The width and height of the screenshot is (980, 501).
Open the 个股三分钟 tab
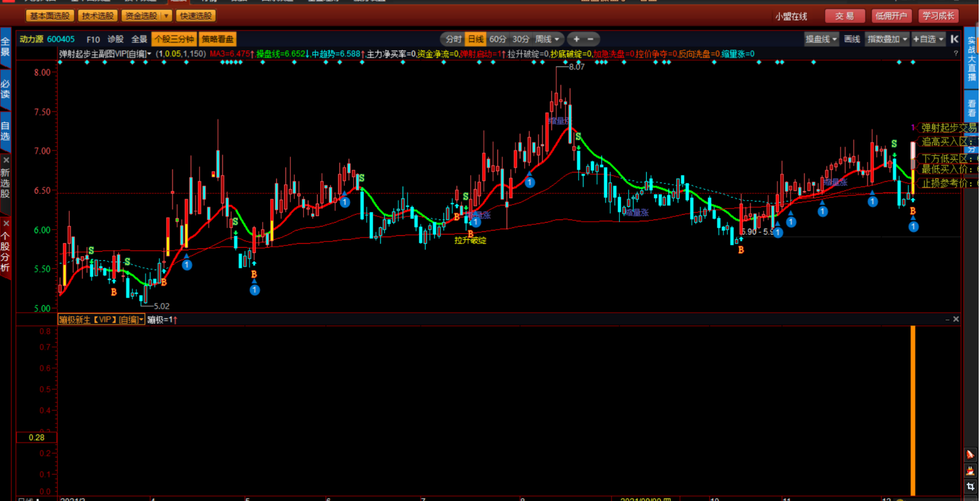pyautogui.click(x=174, y=39)
